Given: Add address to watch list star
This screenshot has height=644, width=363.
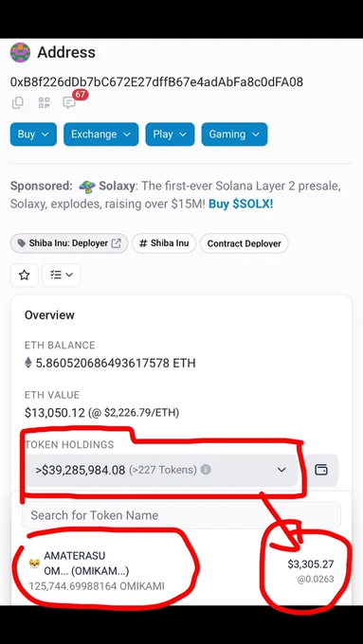Looking at the screenshot, I should click(x=25, y=276).
